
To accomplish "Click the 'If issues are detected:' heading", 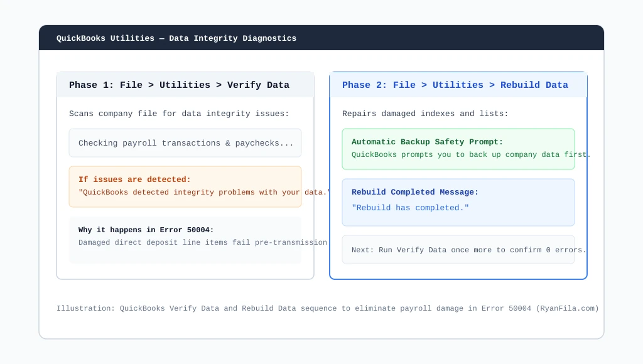I will pyautogui.click(x=134, y=179).
